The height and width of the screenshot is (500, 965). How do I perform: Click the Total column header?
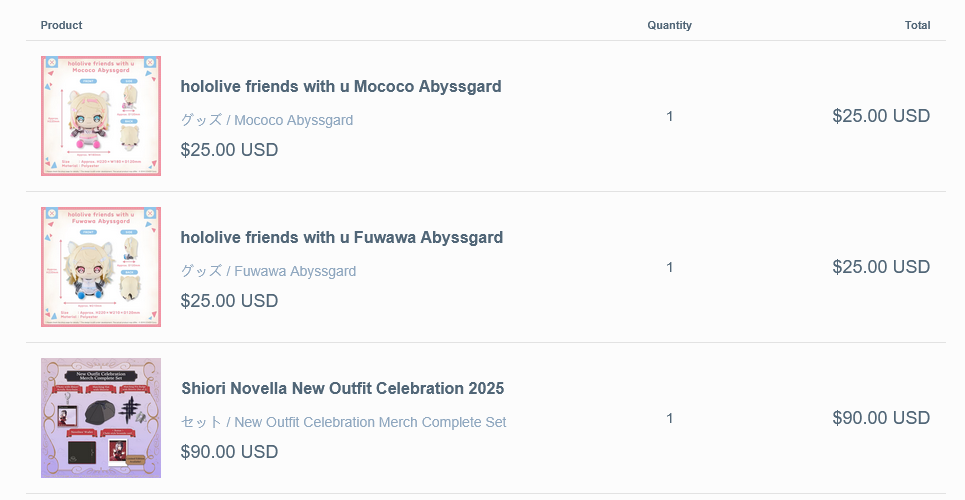pyautogui.click(x=917, y=25)
